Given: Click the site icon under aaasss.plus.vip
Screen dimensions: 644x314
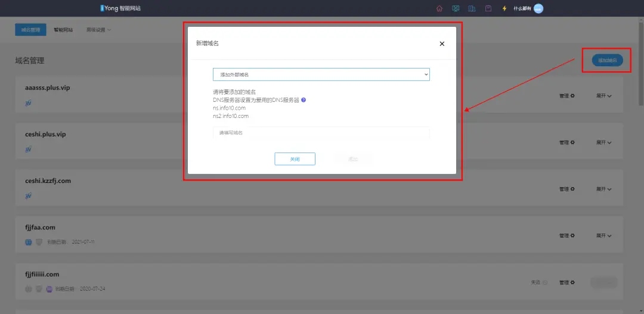Looking at the screenshot, I should click(29, 103).
